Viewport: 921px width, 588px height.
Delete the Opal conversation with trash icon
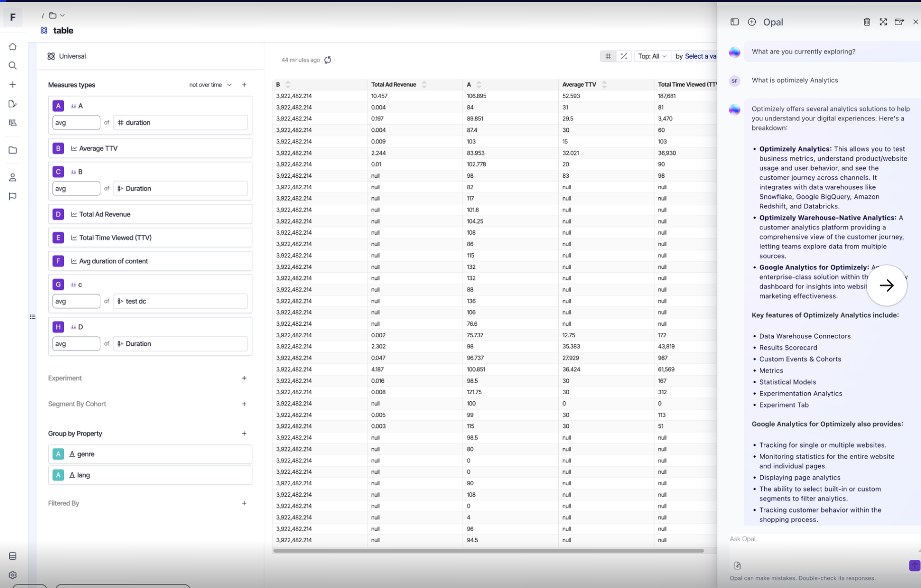tap(867, 22)
